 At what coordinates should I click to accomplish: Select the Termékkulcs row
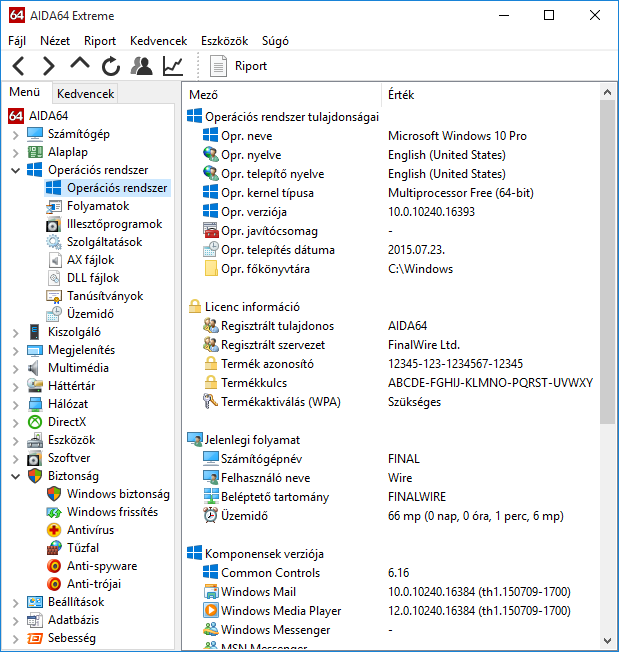point(254,382)
